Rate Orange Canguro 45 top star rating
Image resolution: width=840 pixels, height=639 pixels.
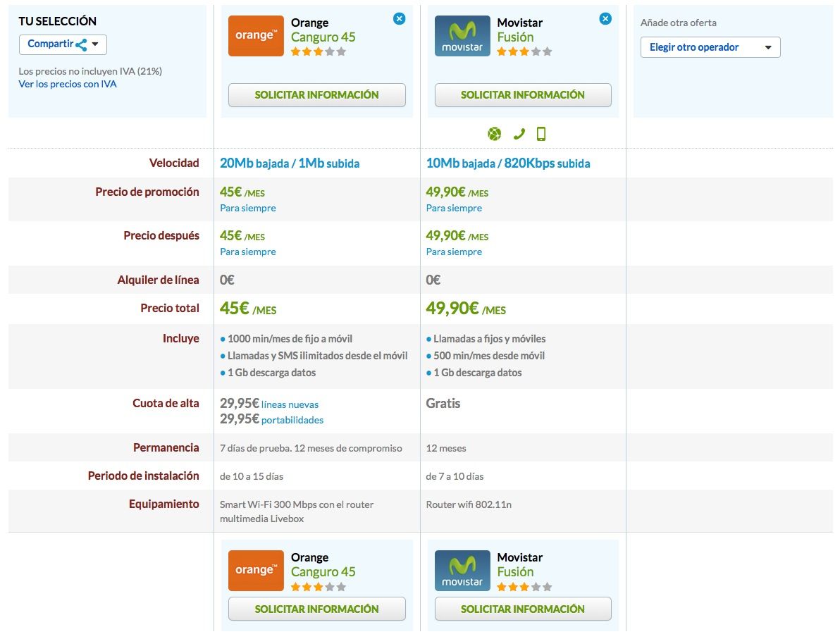pyautogui.click(x=318, y=51)
